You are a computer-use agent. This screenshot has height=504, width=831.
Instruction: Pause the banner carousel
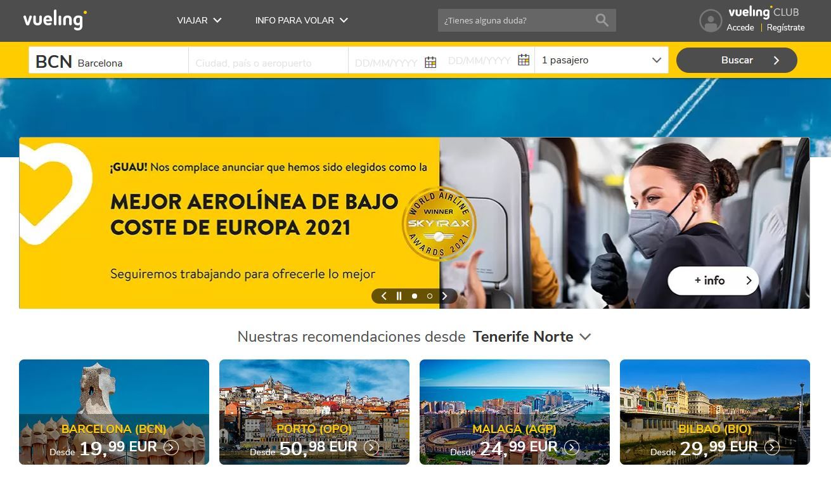(x=399, y=296)
